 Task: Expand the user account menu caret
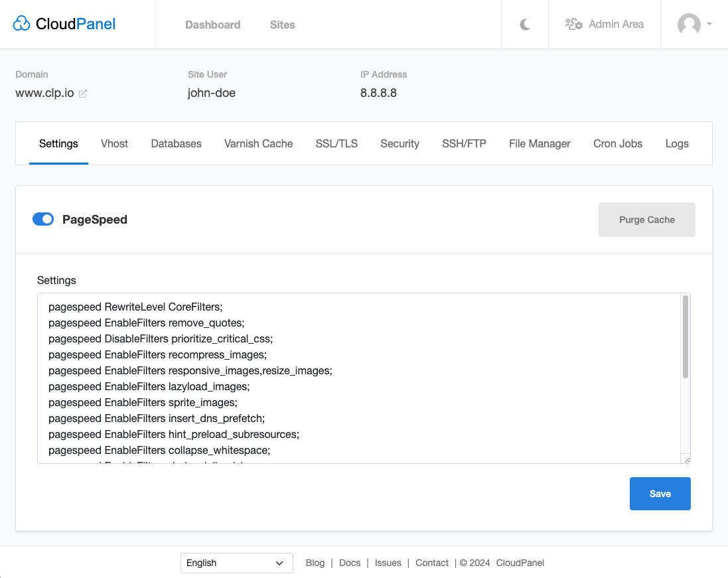(709, 24)
